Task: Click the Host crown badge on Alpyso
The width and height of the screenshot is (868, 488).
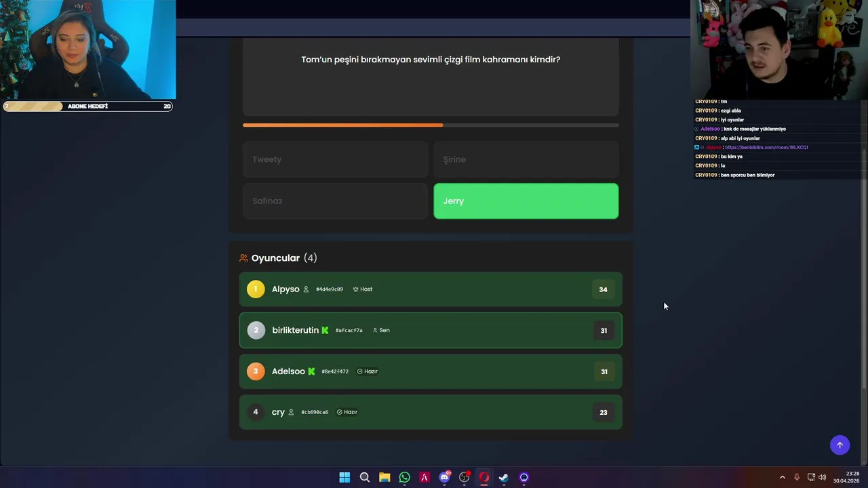Action: (363, 289)
